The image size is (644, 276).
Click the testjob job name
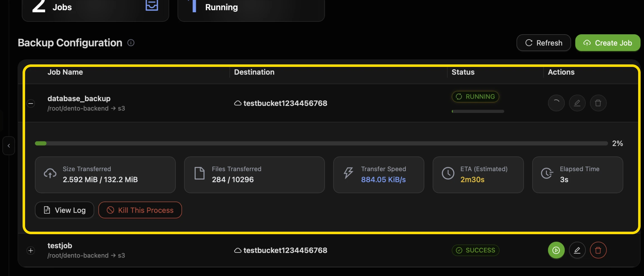tap(60, 246)
